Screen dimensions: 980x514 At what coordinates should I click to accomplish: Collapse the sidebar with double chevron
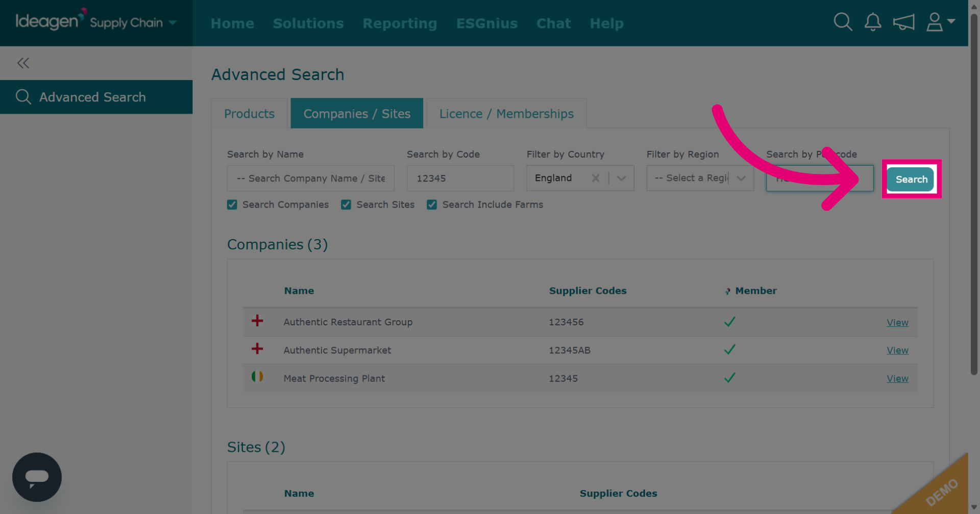point(23,63)
